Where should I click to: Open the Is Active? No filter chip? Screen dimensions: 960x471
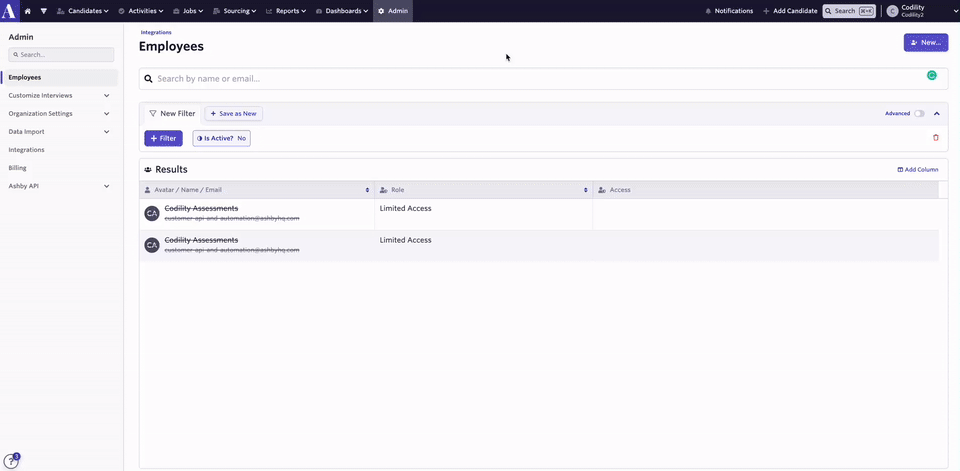point(222,138)
